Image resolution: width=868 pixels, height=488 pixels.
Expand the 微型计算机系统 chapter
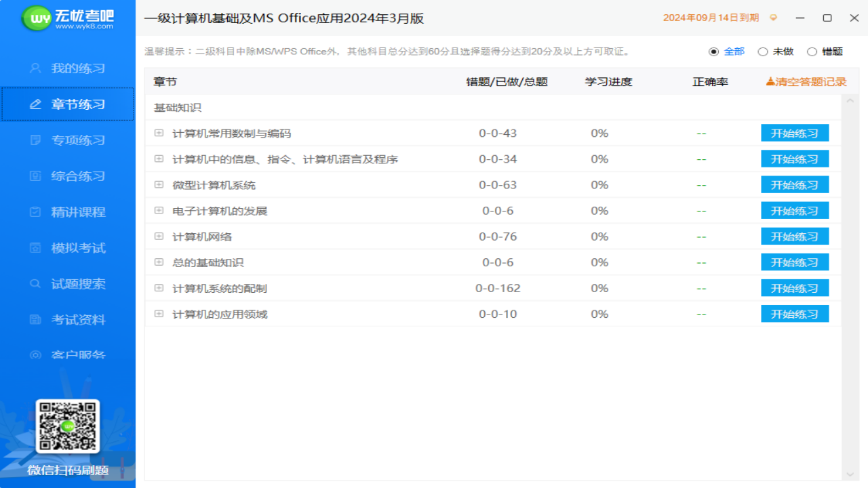(x=159, y=184)
